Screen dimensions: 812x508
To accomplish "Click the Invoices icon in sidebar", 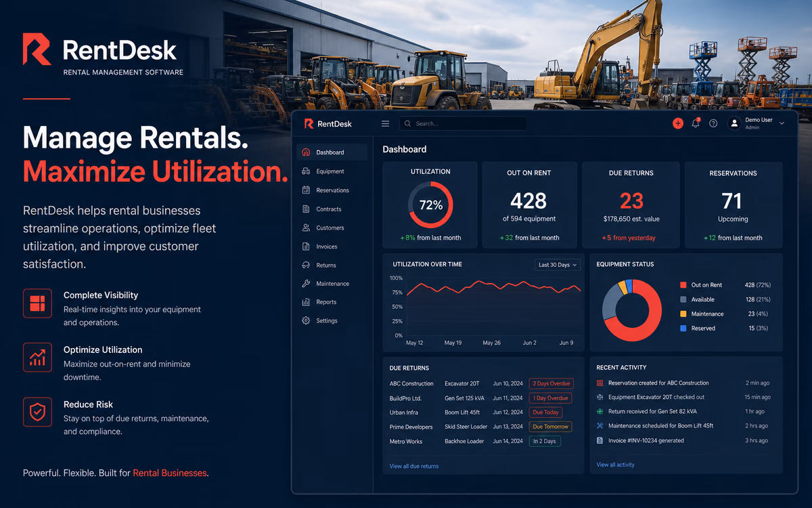I will pos(306,247).
